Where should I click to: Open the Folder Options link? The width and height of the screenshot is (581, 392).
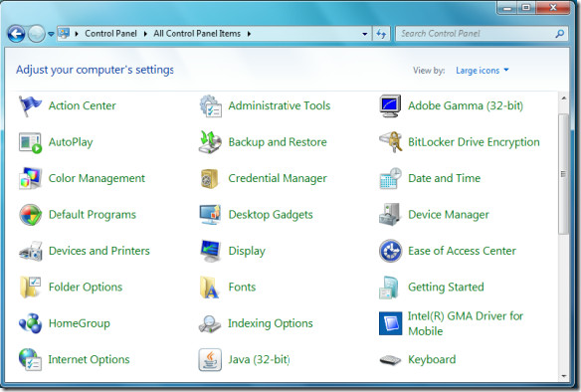coord(86,288)
